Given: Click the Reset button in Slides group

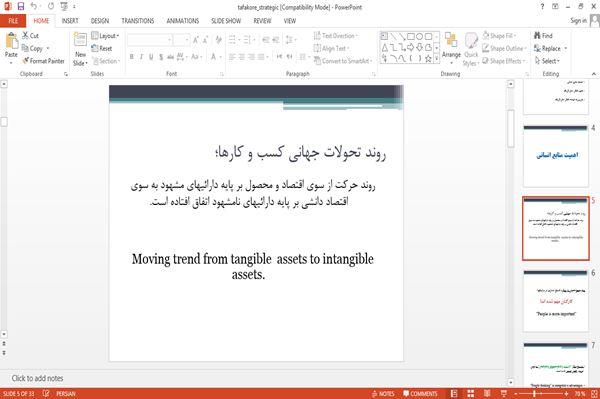Looking at the screenshot, I should click(102, 49).
